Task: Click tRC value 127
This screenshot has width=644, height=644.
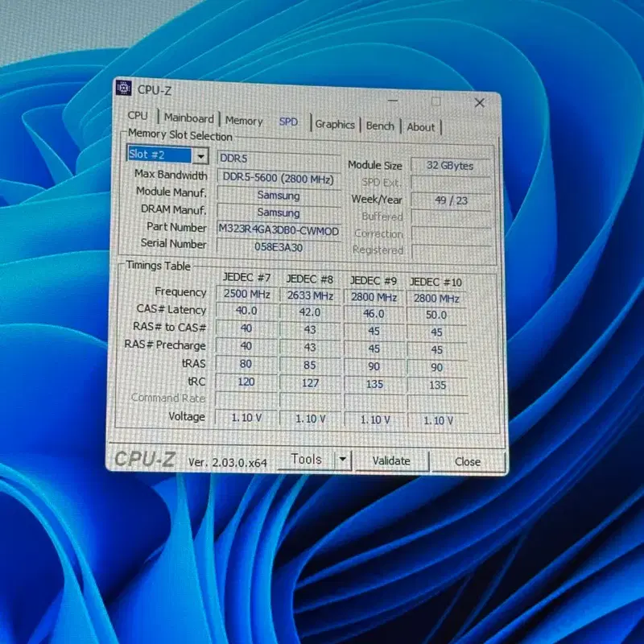Action: [x=310, y=384]
